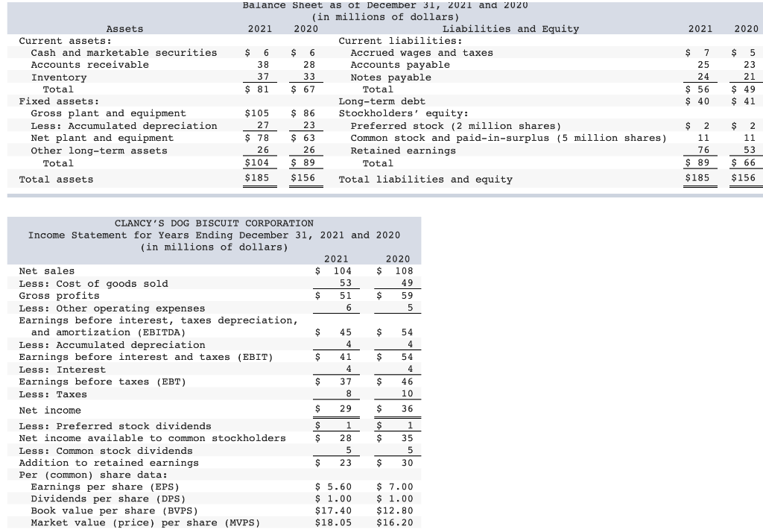763x532 pixels.
Task: Click 'Less: Common stock dividends' label
Action: (x=106, y=452)
